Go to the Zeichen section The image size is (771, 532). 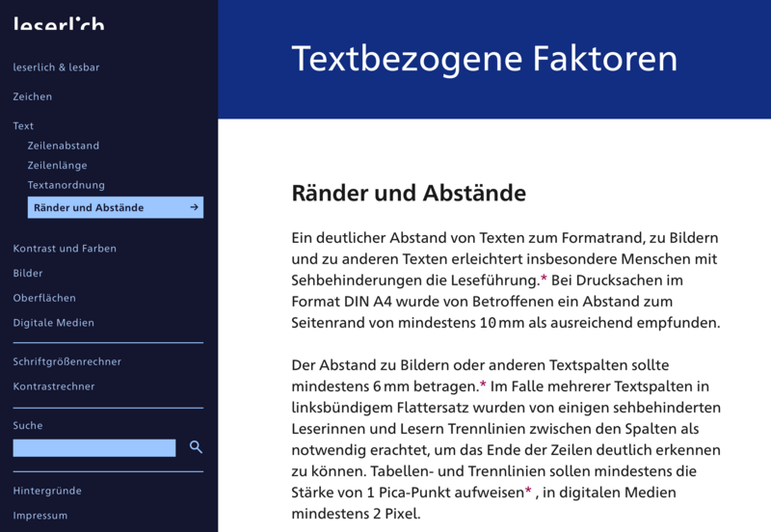coord(33,96)
